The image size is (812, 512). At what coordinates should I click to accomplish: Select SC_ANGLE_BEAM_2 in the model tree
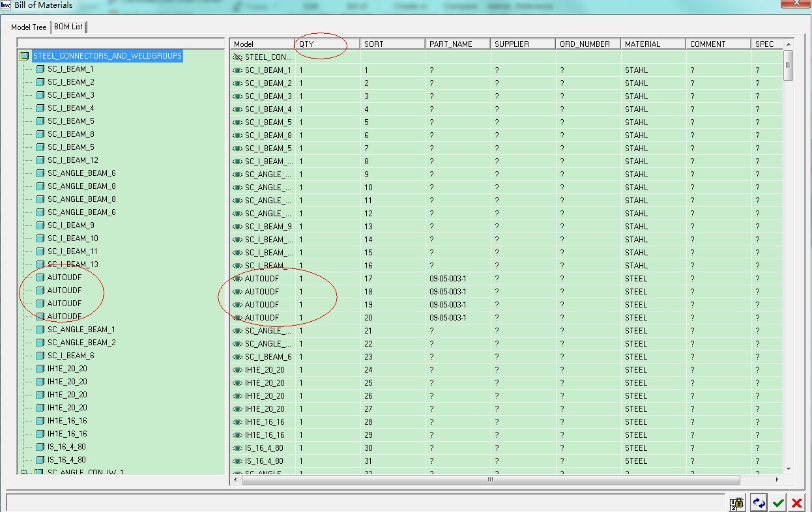tap(81, 343)
